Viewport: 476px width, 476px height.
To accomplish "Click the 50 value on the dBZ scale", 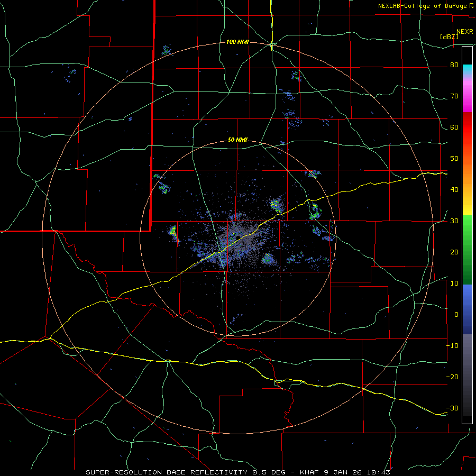I will point(454,159).
